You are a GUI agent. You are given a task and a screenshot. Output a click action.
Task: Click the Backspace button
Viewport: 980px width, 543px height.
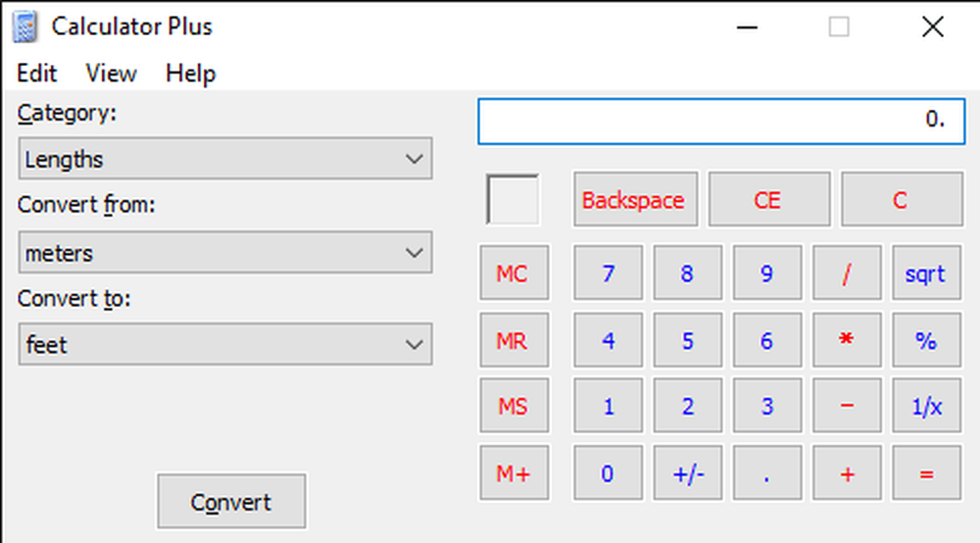635,199
